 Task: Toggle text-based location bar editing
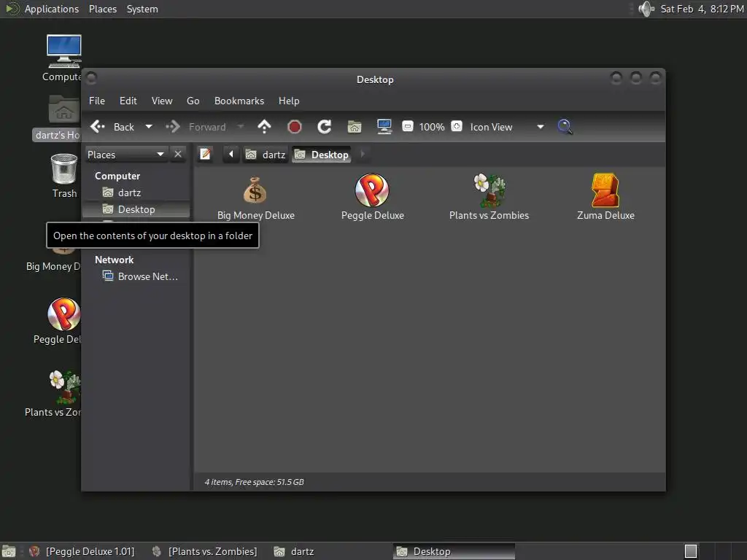coord(205,155)
